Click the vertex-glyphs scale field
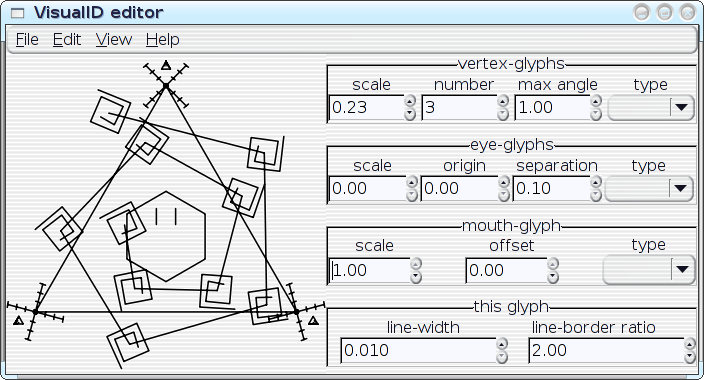The width and height of the screenshot is (704, 380). point(366,108)
